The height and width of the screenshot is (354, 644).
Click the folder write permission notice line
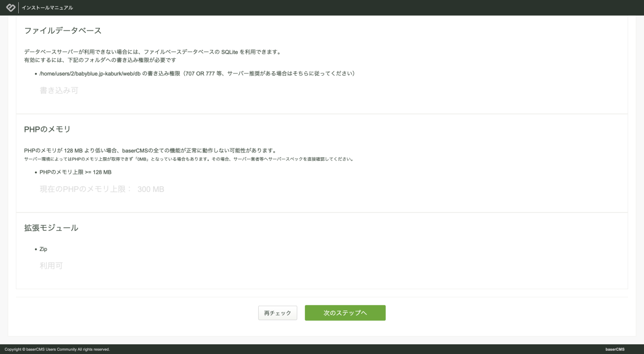[x=100, y=61]
